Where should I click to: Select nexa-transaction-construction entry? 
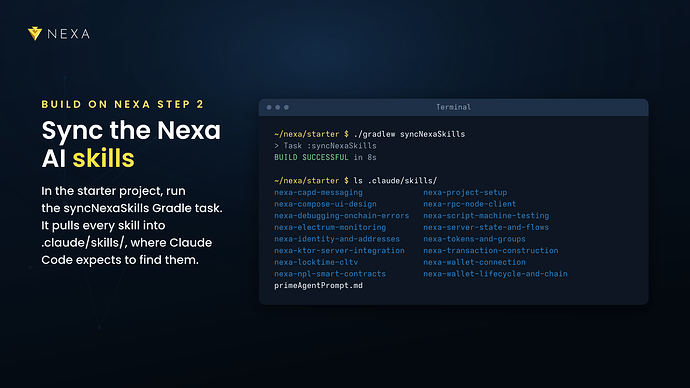point(491,251)
